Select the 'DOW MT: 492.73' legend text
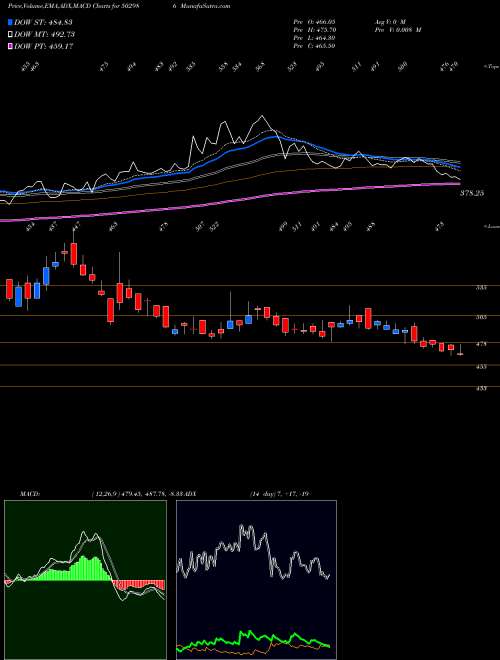Viewport: 500px width, 660px height. 45,34
